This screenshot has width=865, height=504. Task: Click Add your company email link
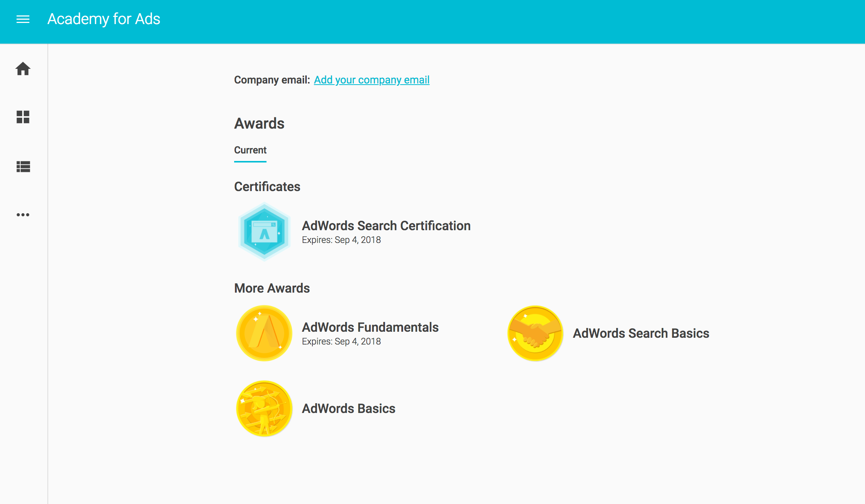point(372,80)
